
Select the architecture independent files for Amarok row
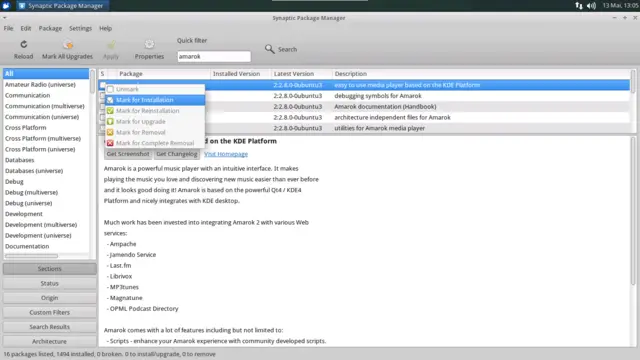click(364, 118)
